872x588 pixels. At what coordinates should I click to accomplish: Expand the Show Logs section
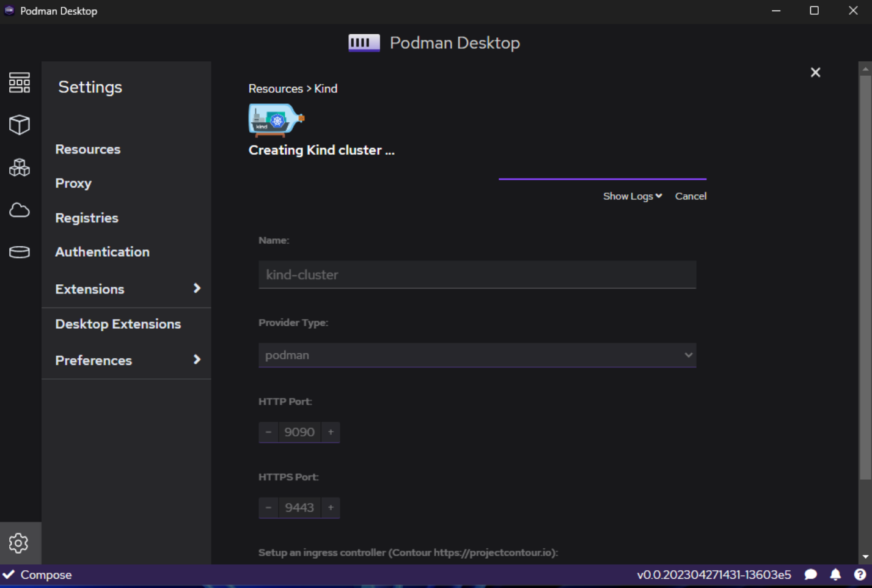[x=632, y=196]
